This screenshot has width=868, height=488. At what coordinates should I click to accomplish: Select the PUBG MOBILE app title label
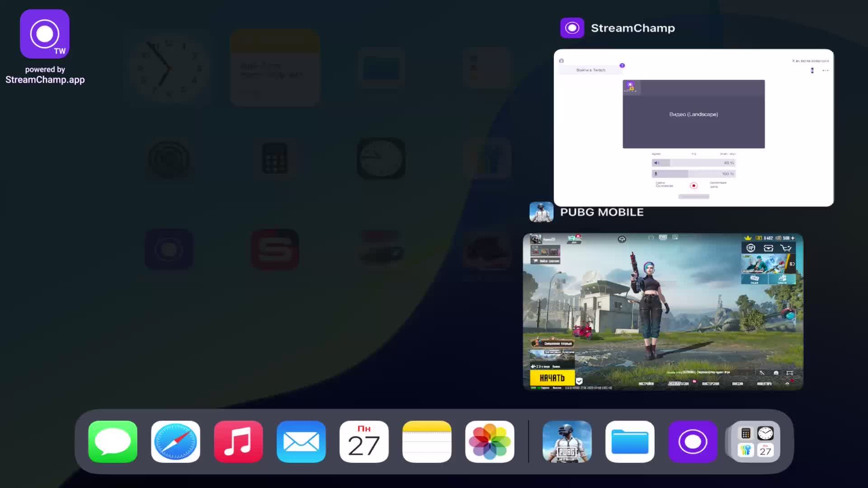[602, 212]
